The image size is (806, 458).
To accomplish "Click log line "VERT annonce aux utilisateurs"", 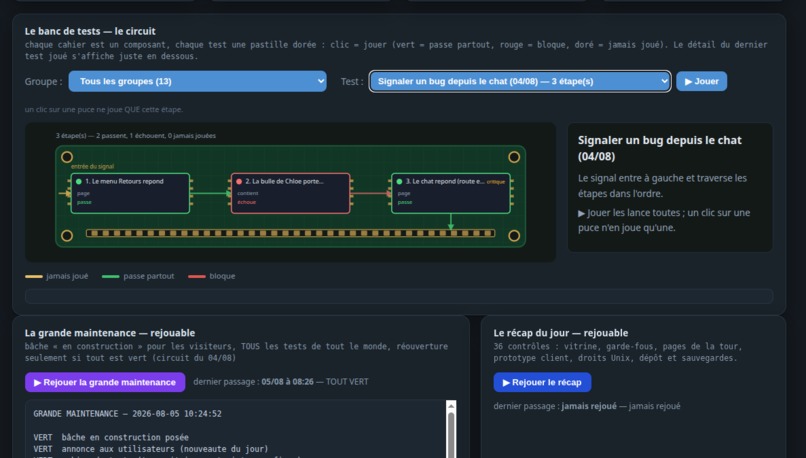I will pos(151,449).
